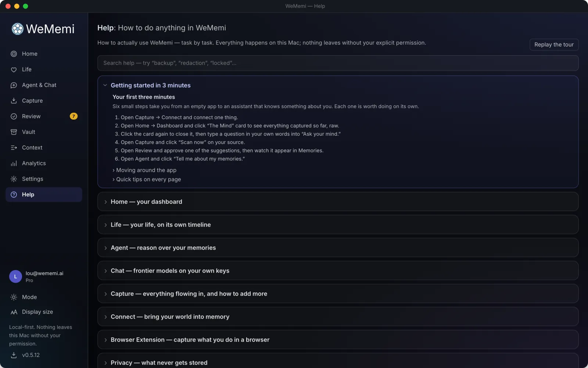Toggle Mode light/dark sun icon
This screenshot has height=368, width=588.
(x=14, y=297)
